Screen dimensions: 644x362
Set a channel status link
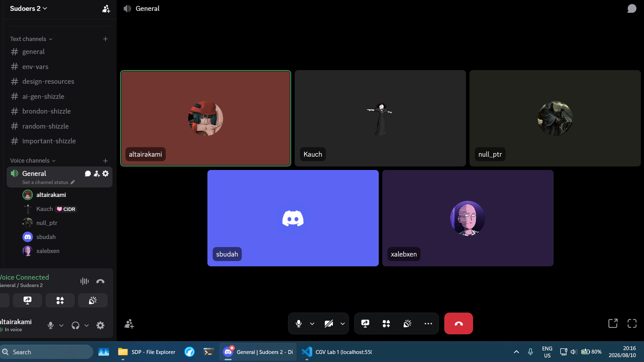pos(48,182)
